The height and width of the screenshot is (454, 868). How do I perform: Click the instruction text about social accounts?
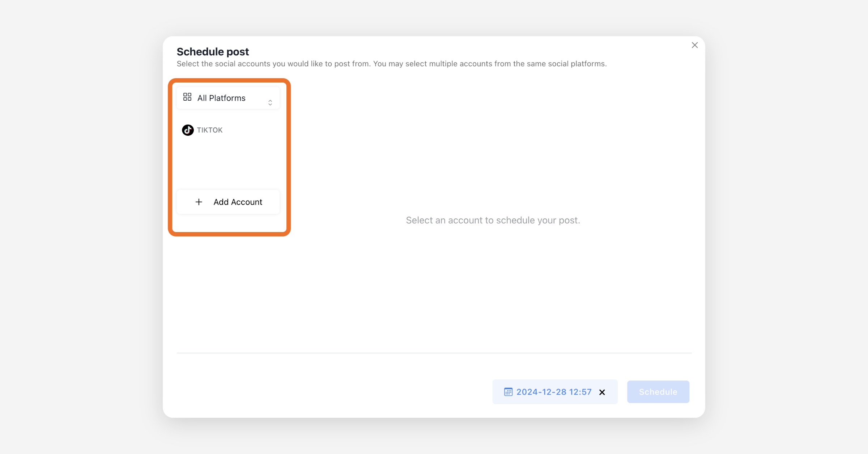[x=391, y=64]
